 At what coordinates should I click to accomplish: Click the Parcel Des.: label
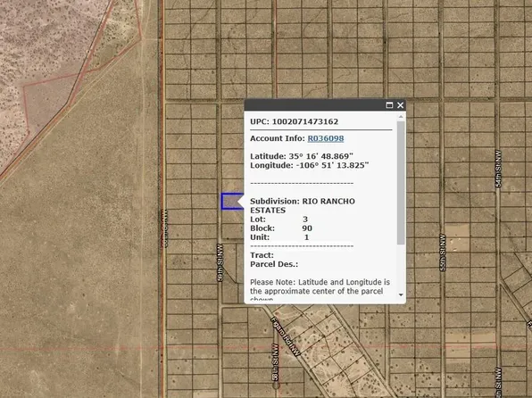click(x=274, y=264)
